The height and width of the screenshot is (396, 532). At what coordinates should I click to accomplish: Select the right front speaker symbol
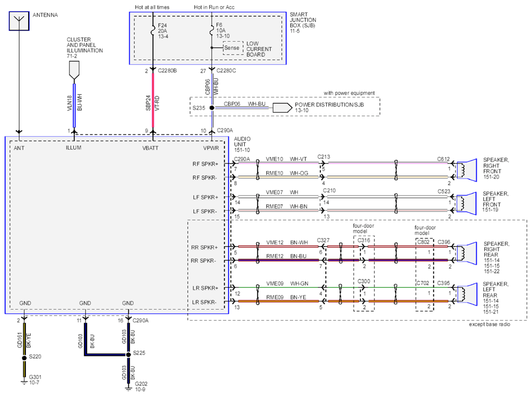point(467,170)
